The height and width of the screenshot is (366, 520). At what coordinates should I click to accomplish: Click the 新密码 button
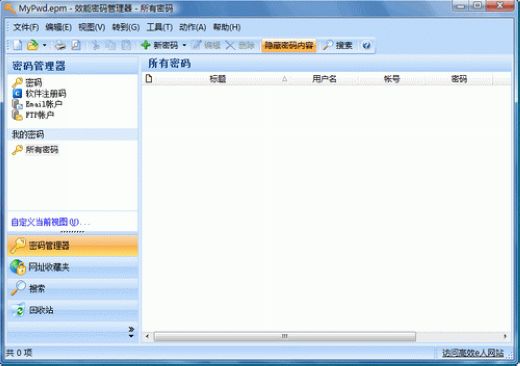159,45
